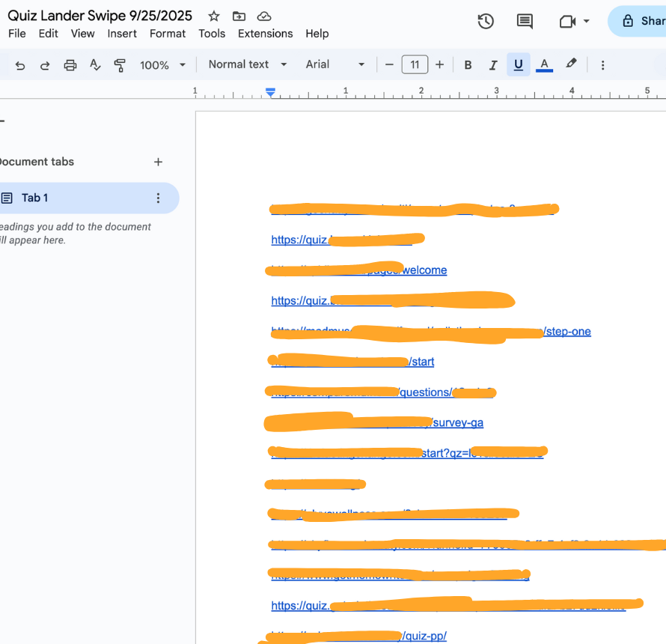This screenshot has height=644, width=666.
Task: Open the Move to folder icon
Action: pos(239,16)
